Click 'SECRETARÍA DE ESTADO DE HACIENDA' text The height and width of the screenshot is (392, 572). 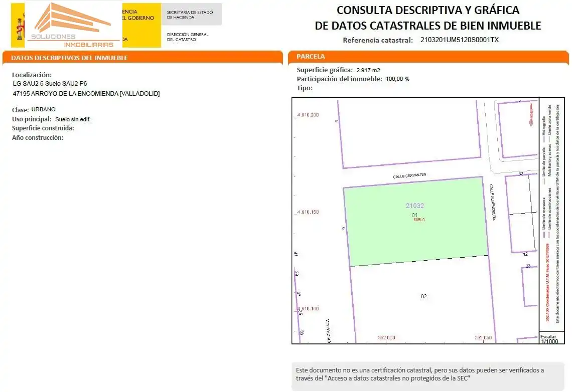pos(190,15)
